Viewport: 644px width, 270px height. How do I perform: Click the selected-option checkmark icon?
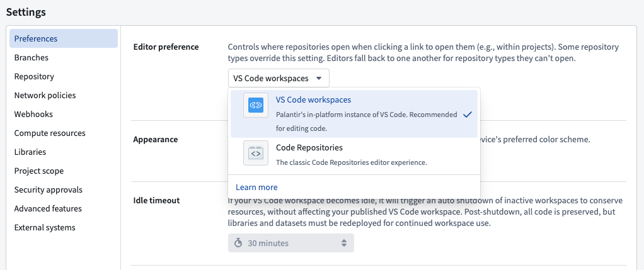coord(467,115)
